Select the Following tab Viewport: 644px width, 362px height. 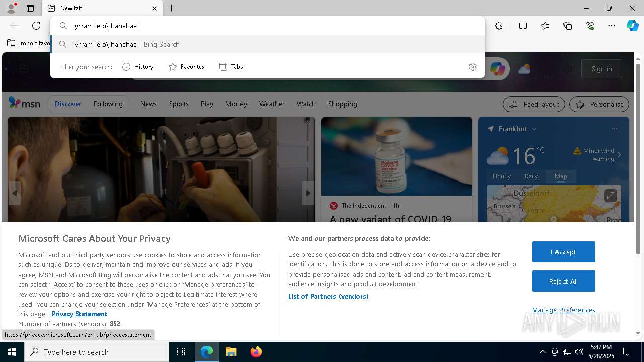pos(108,104)
